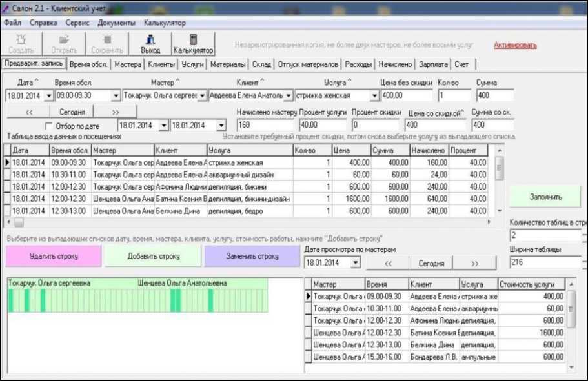Image resolution: width=588 pixels, height=381 pixels.
Task: Switch to the Склад tab
Action: [261, 64]
